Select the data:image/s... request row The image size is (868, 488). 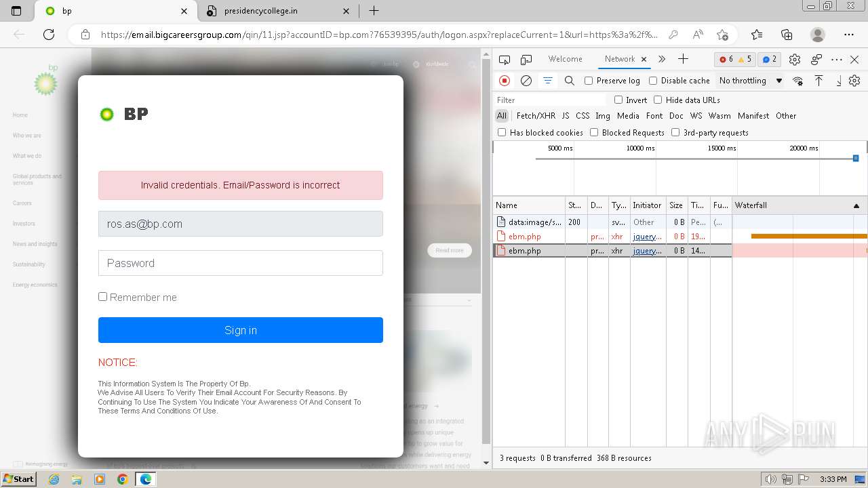(680, 222)
